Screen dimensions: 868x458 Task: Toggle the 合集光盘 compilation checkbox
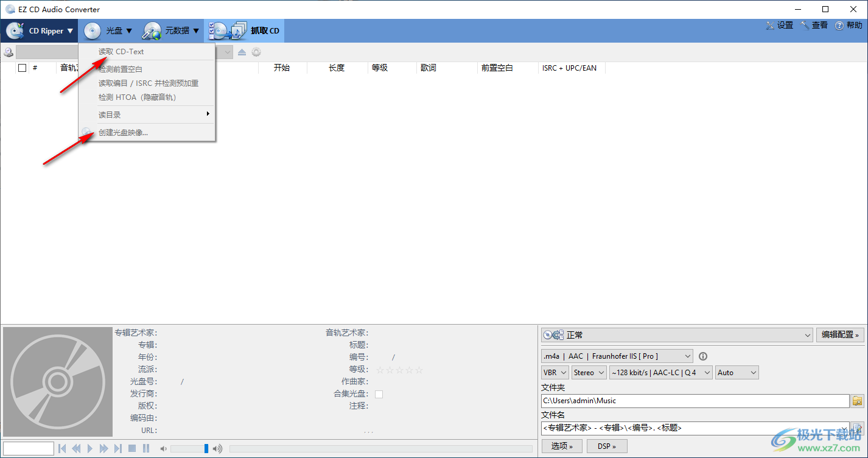379,394
